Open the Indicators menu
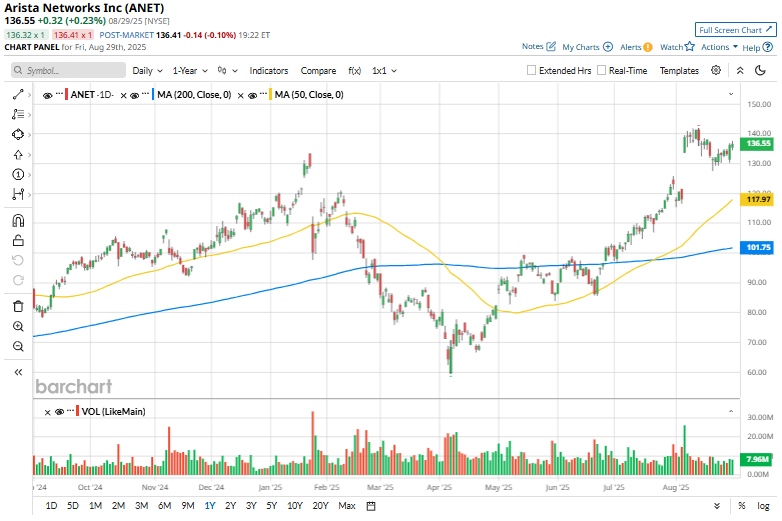 pos(269,71)
